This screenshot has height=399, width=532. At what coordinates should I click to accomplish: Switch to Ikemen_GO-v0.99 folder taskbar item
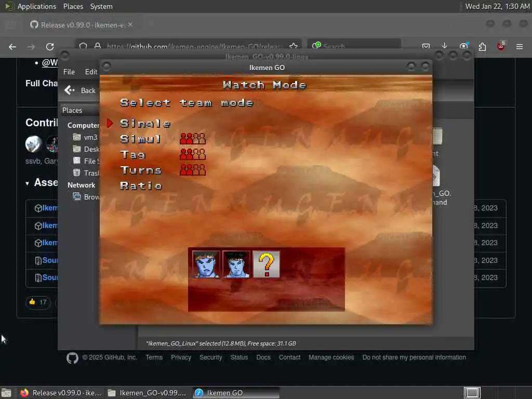[x=147, y=393]
